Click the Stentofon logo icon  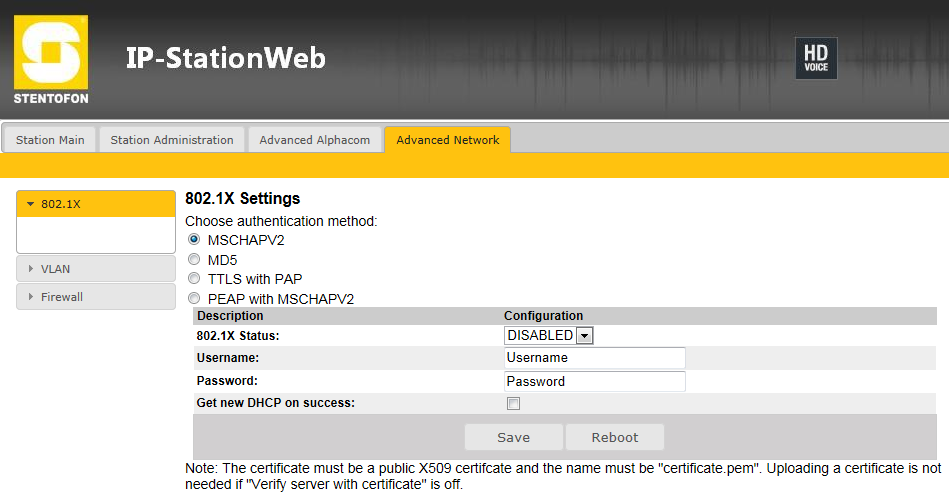[x=51, y=60]
